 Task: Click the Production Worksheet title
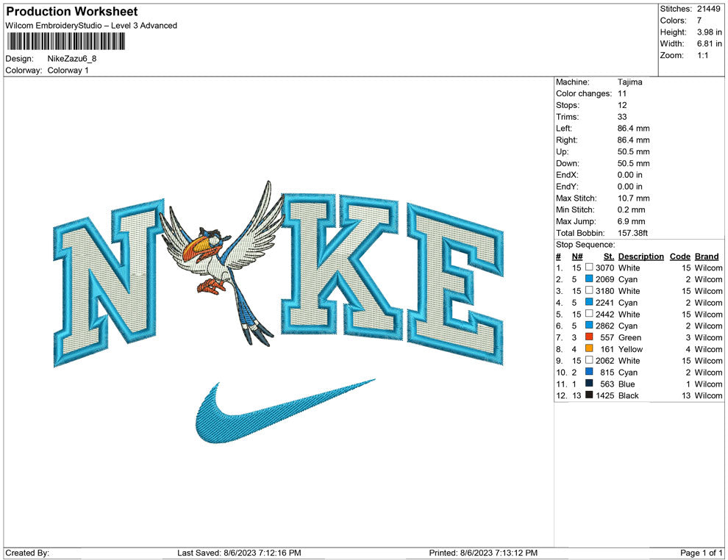(x=72, y=12)
